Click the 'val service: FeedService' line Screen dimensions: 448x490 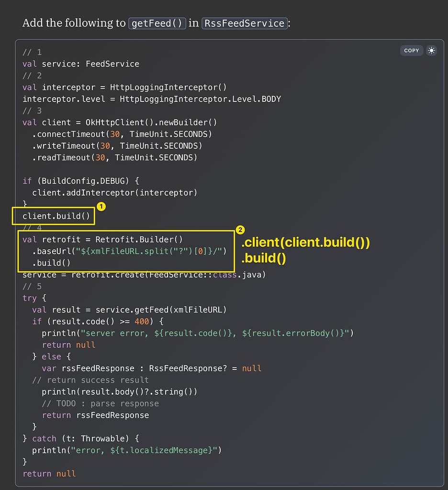(x=81, y=64)
